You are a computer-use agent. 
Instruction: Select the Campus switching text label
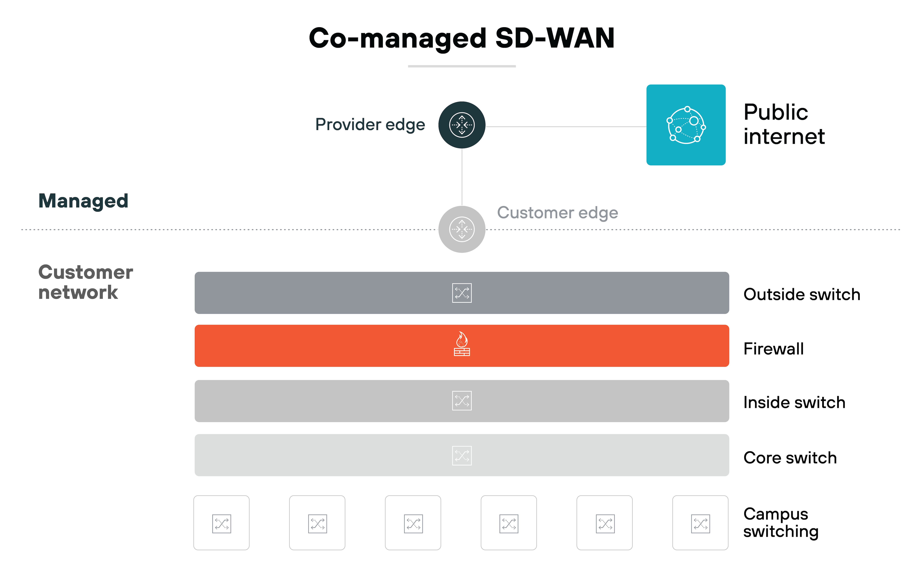click(x=781, y=523)
